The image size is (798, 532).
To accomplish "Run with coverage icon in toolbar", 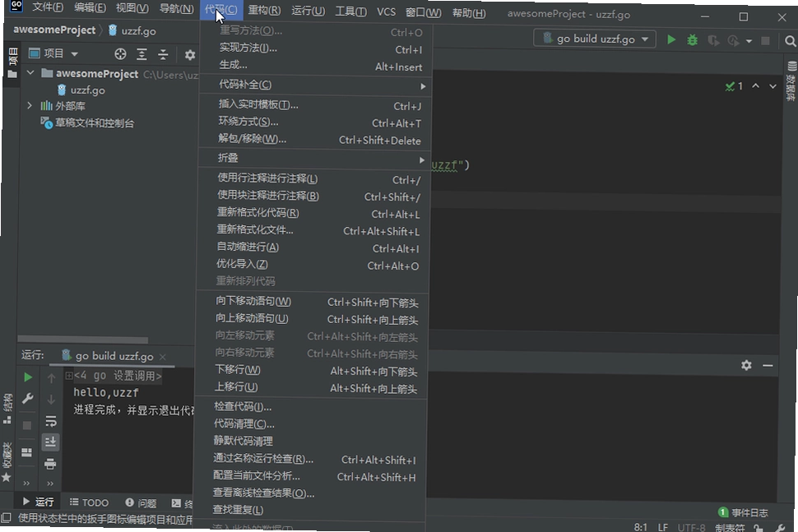I will (713, 40).
